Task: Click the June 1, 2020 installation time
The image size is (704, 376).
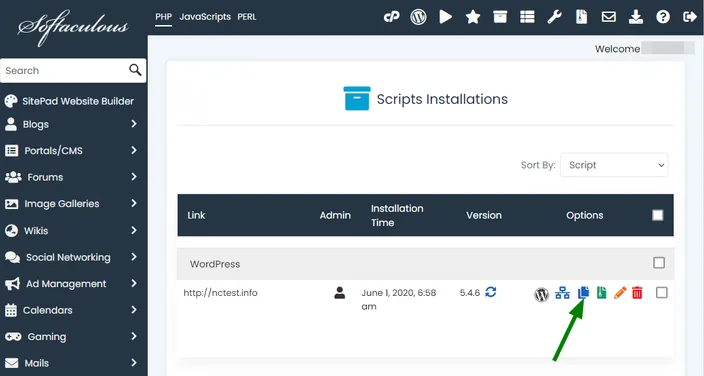Action: point(399,300)
